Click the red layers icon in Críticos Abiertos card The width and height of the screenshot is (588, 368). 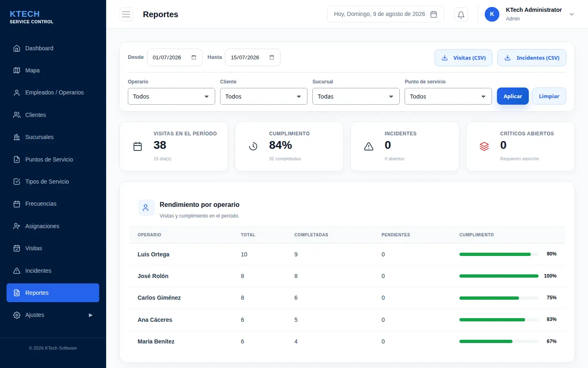(x=484, y=146)
